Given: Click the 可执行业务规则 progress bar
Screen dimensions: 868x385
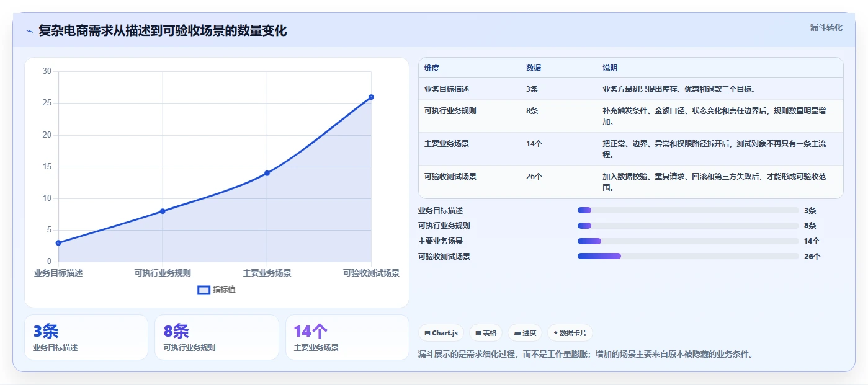Looking at the screenshot, I should coord(688,226).
